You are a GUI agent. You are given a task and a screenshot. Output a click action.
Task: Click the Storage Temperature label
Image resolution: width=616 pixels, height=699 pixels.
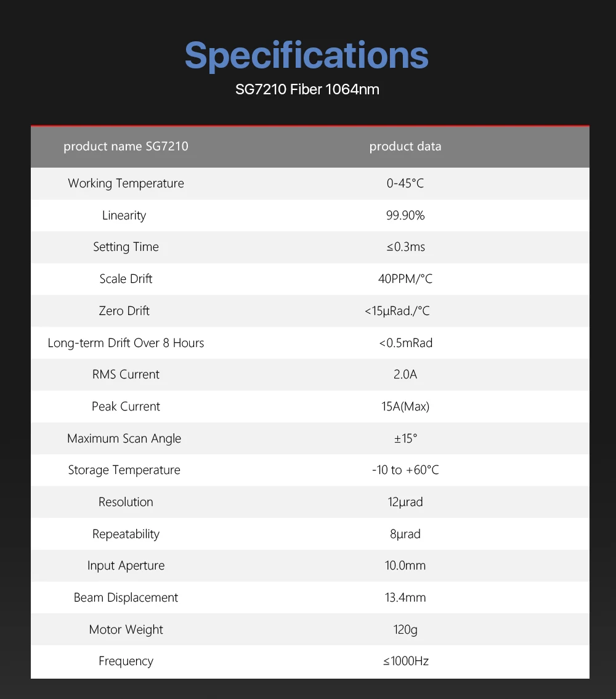click(124, 470)
